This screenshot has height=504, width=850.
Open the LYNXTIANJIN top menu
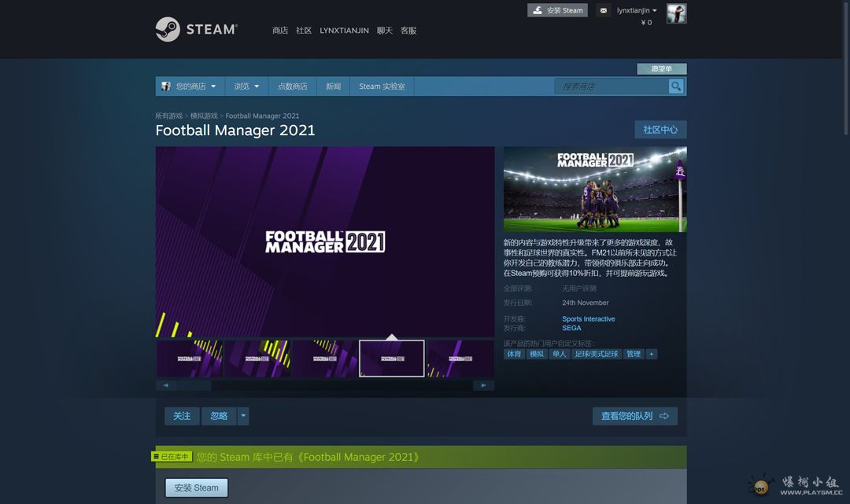[344, 31]
